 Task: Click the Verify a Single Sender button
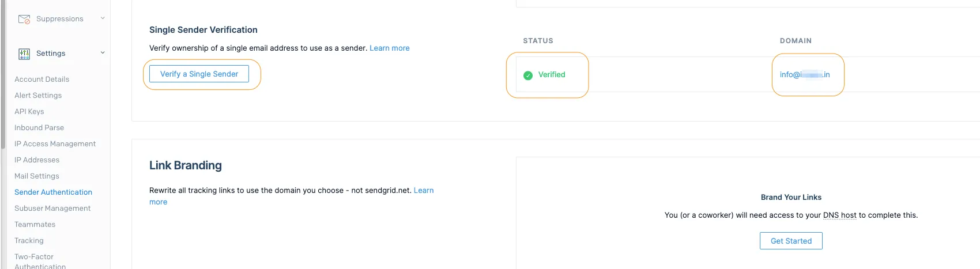point(199,74)
